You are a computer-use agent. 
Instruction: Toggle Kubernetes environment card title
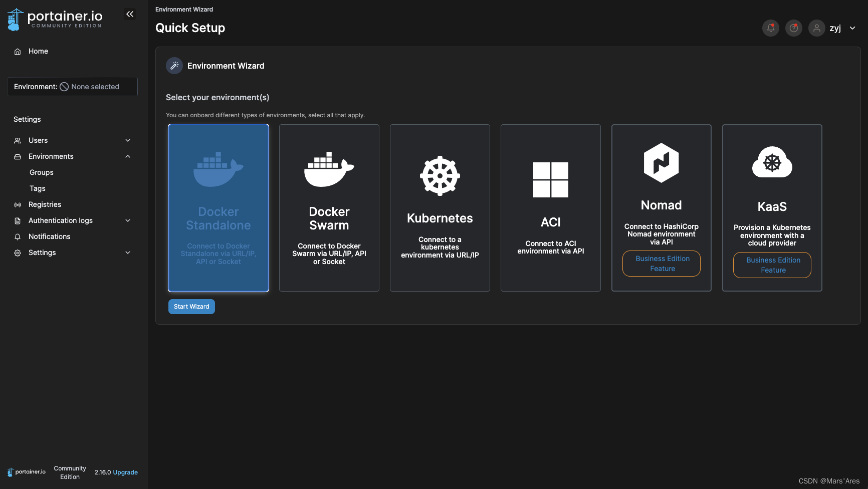440,218
